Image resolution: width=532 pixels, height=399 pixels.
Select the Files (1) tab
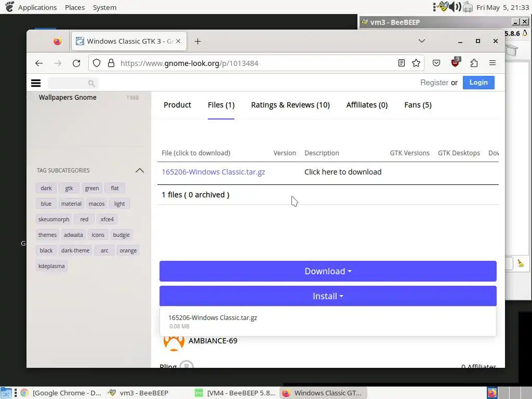(221, 105)
